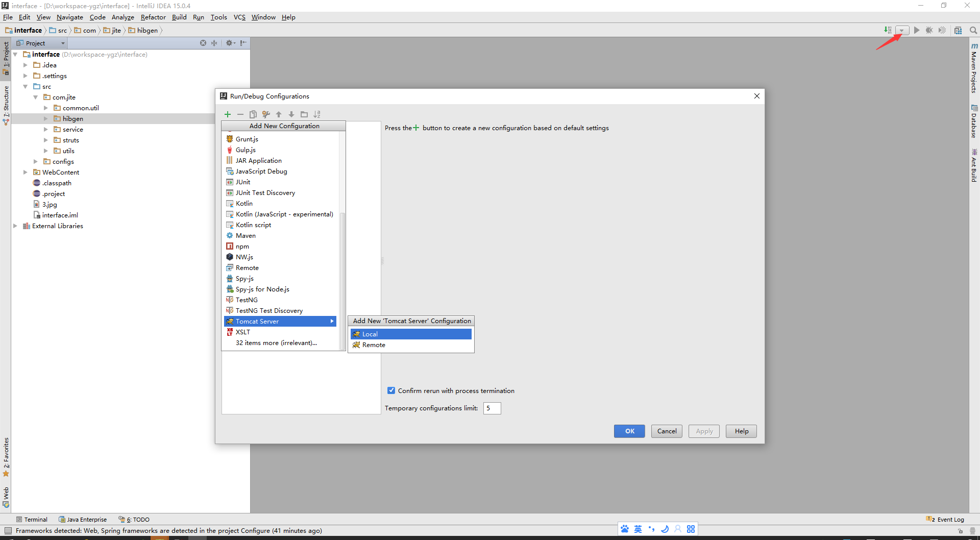
Task: Click the Apply button
Action: pos(704,431)
